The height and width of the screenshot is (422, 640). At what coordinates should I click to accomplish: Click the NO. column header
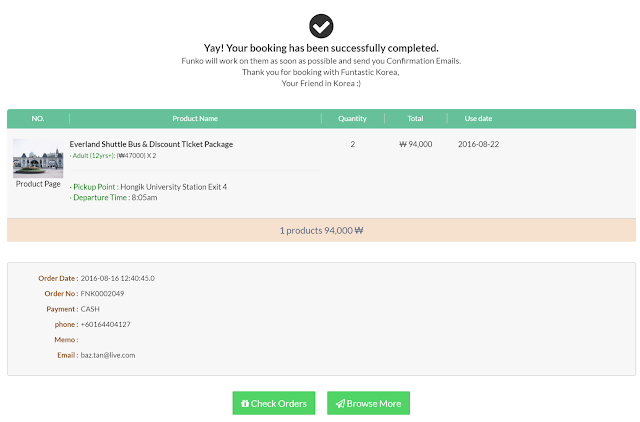point(38,118)
